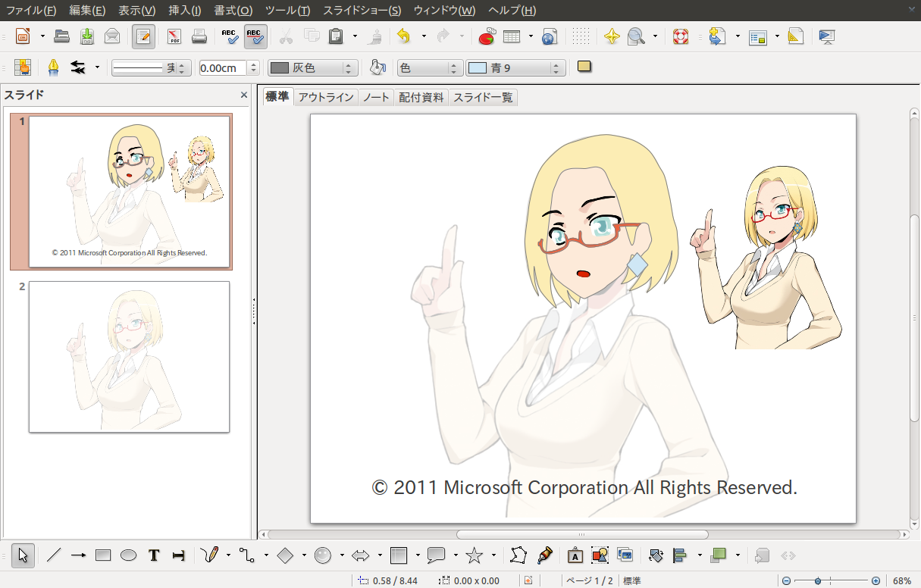Toggle the Edit File mode button
This screenshot has height=588, width=921.
tap(143, 36)
